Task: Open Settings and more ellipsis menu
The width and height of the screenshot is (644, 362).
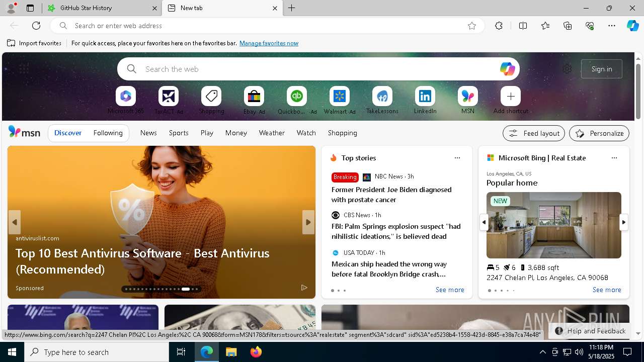Action: pyautogui.click(x=612, y=26)
